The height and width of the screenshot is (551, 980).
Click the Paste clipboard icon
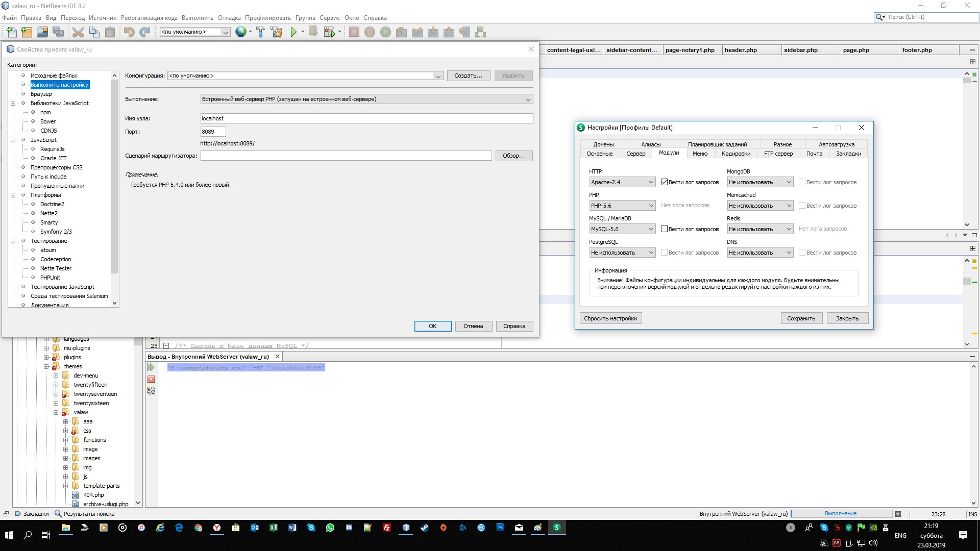pyautogui.click(x=110, y=32)
